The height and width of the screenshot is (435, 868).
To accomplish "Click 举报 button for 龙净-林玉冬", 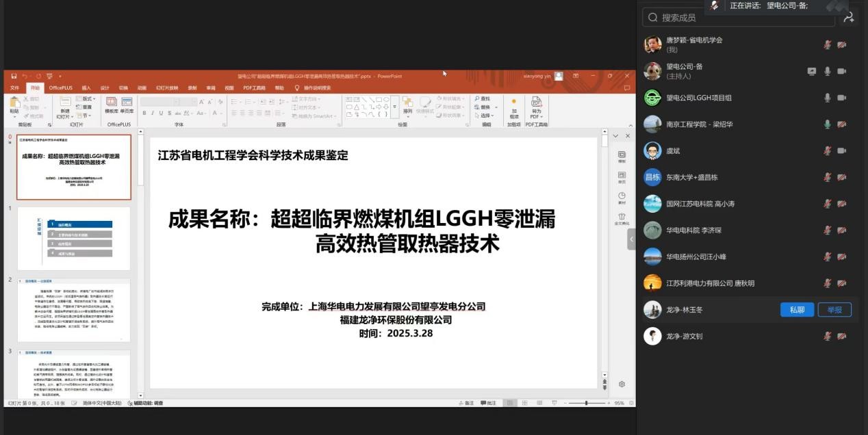I will click(834, 310).
